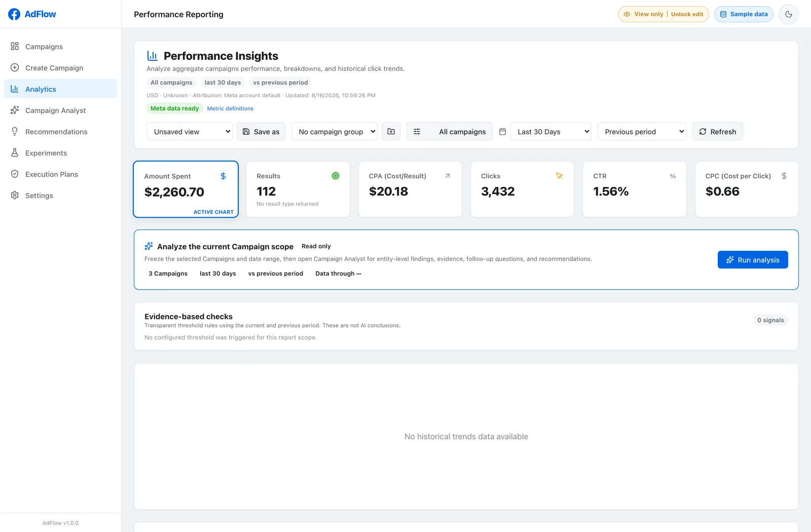
Task: Click the Performance Insights chart heading icon
Action: (152, 56)
